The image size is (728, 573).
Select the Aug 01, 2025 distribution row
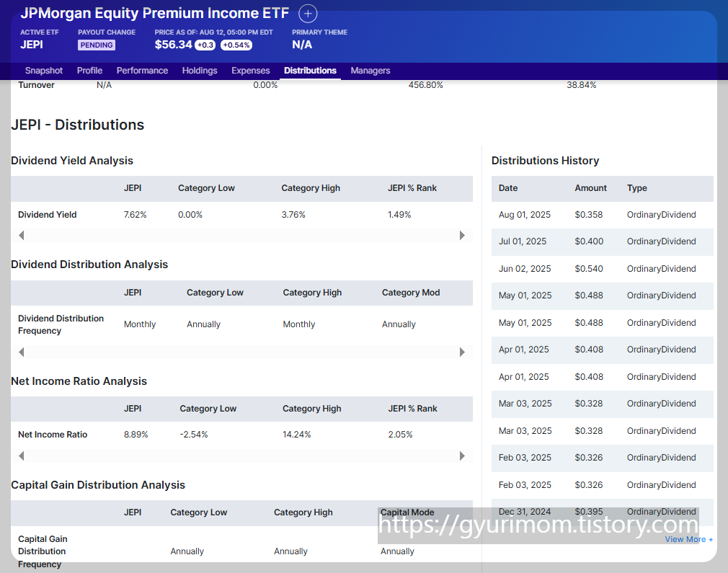tap(602, 215)
